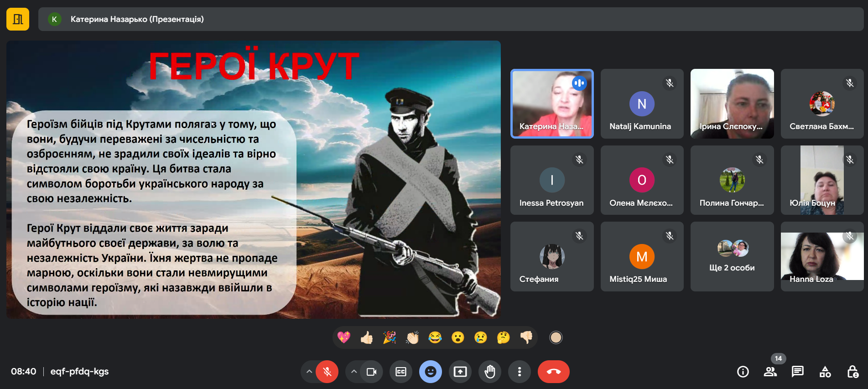The height and width of the screenshot is (389, 868).
Task: Raise your hand
Action: 489,372
